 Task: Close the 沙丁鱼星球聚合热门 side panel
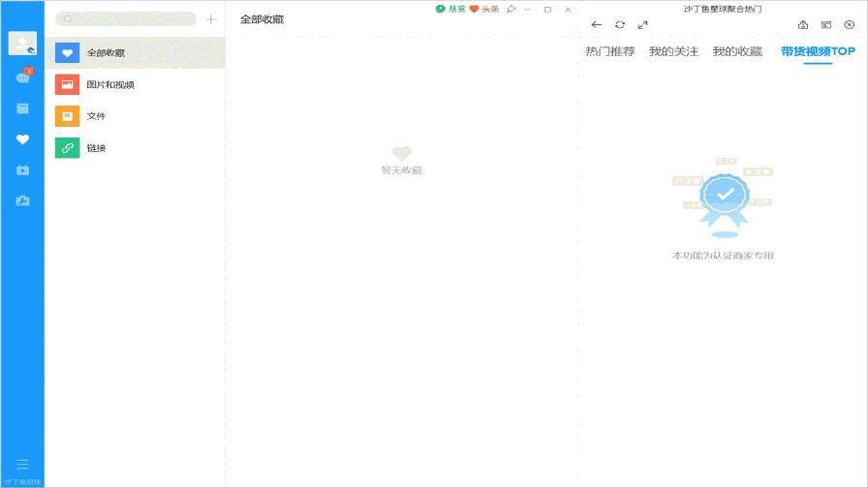[850, 25]
